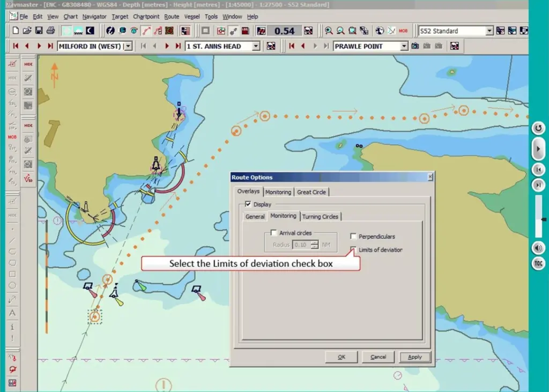This screenshot has height=392, width=549.
Task: Switch to the night palette moon icon
Action: pos(90,31)
